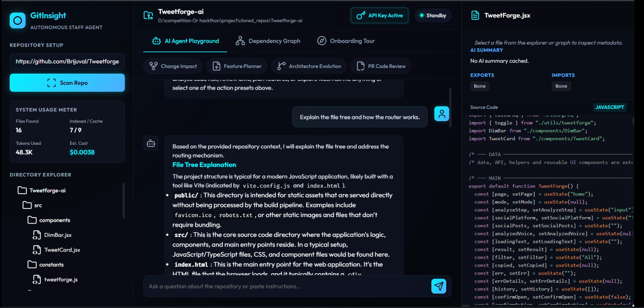The height and width of the screenshot is (308, 644).
Task: Run the Feature Planner preset
Action: [x=237, y=66]
